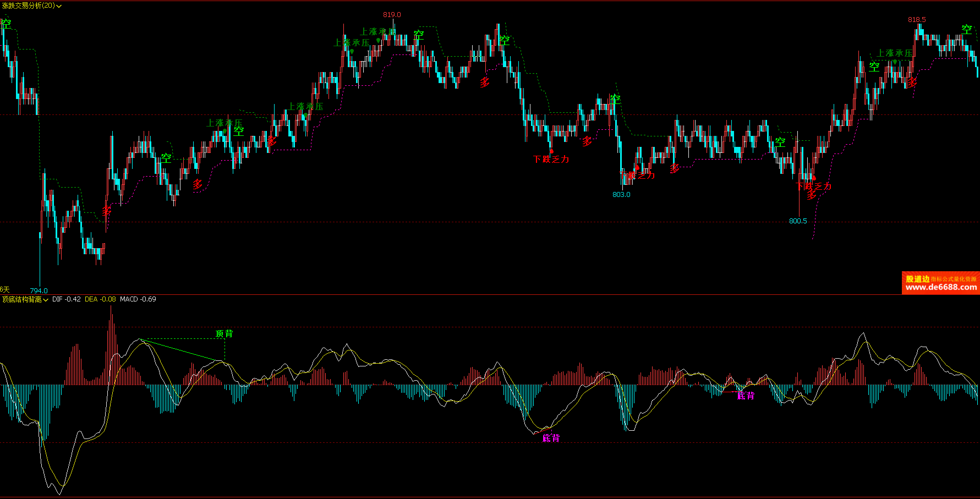Click the 股道边 logo in the banner

pos(917,279)
